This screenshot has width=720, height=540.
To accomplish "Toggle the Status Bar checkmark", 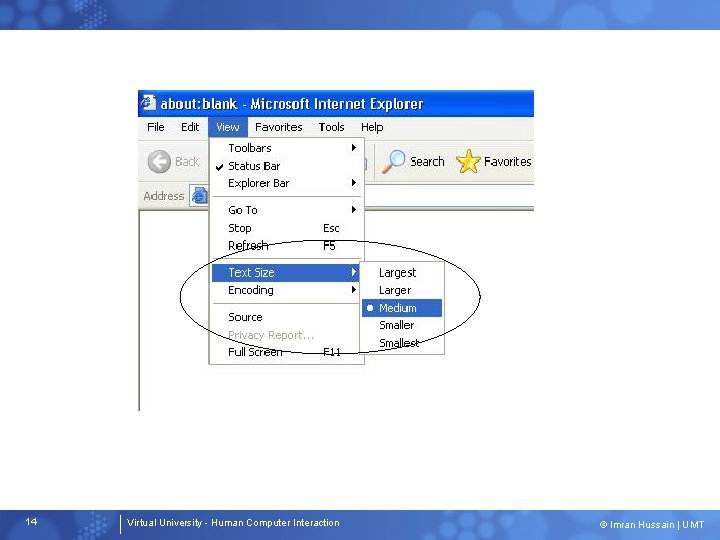I will pyautogui.click(x=219, y=167).
